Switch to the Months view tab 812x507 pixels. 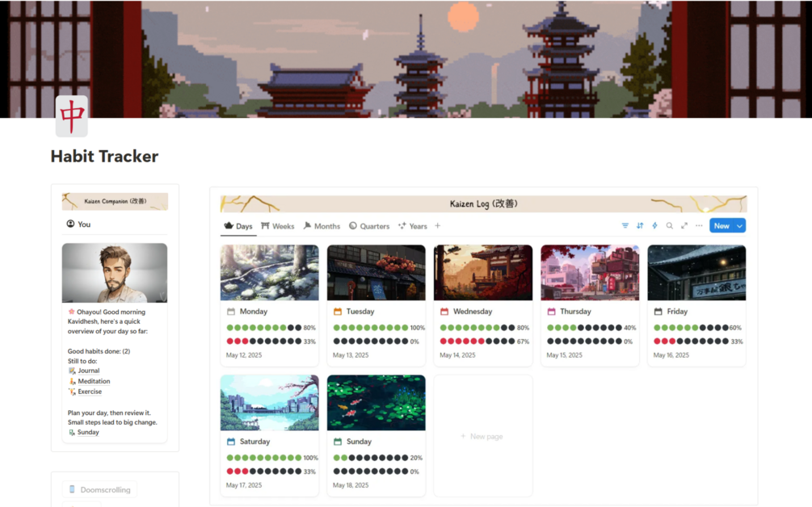(322, 226)
